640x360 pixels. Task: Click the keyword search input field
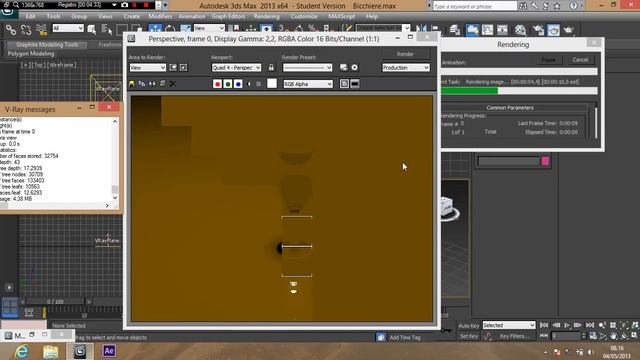tap(475, 6)
